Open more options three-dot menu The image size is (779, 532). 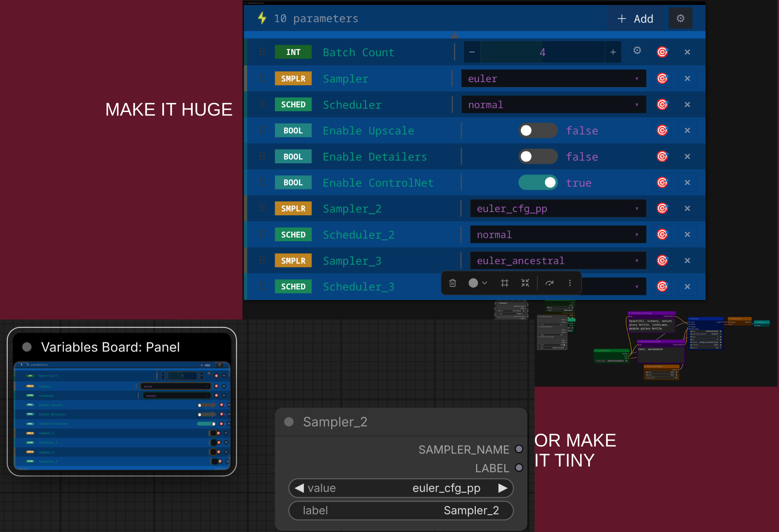click(570, 283)
